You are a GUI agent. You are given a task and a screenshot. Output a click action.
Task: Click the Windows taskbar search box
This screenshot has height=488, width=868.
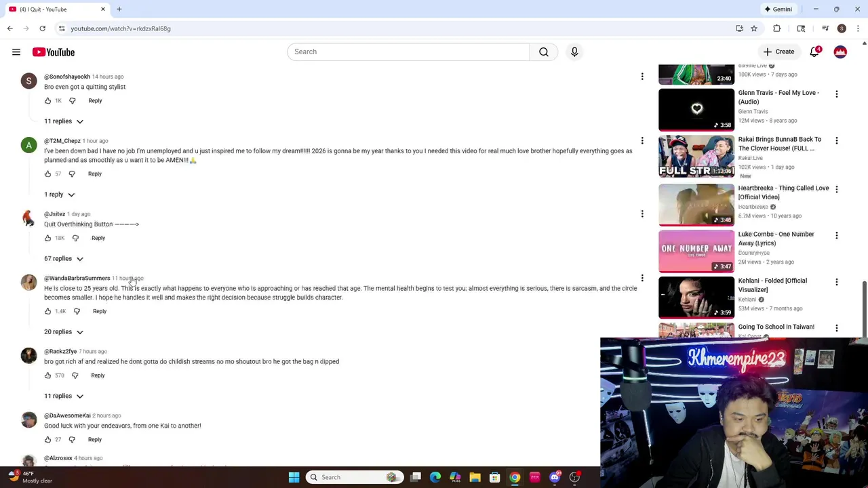pyautogui.click(x=354, y=477)
